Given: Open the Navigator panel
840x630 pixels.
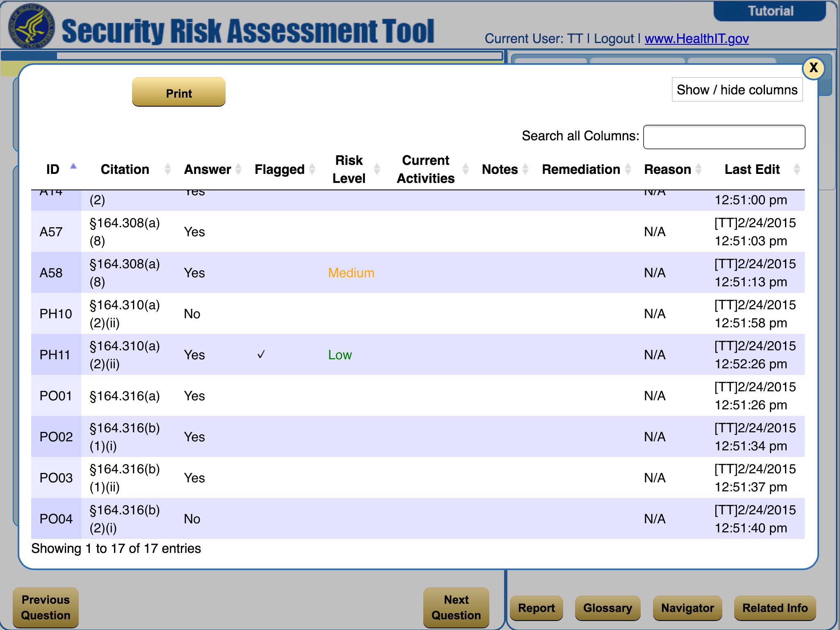Looking at the screenshot, I should click(x=687, y=608).
